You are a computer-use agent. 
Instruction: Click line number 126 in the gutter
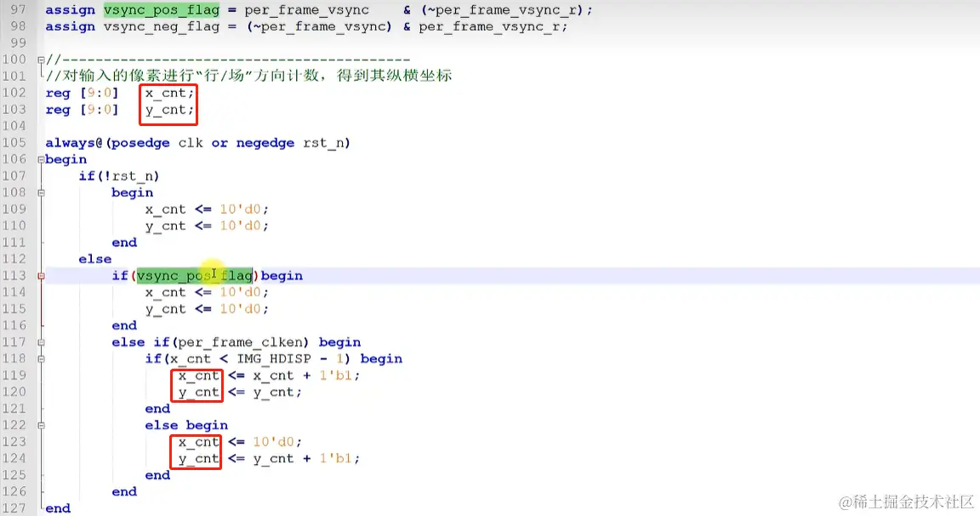14,491
